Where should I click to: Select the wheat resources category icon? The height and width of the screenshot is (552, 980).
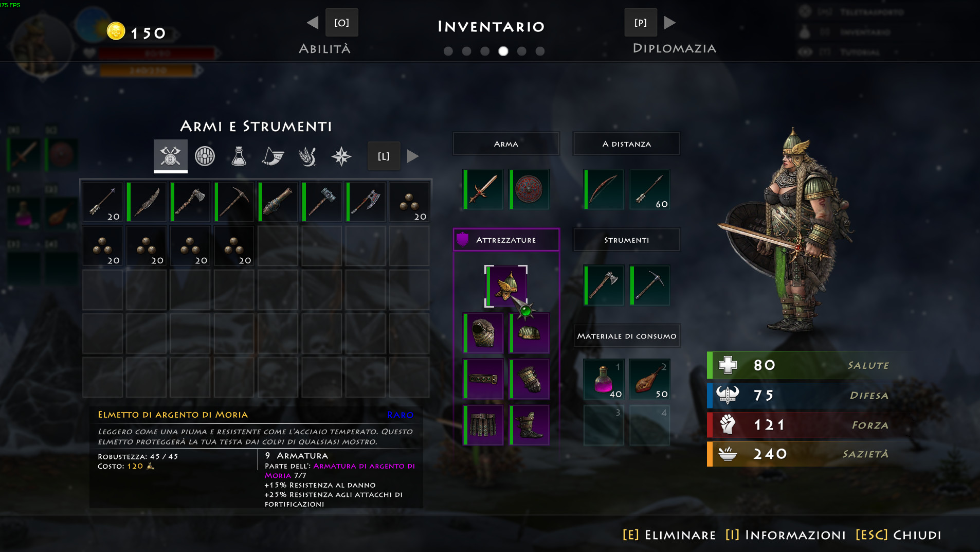(307, 156)
